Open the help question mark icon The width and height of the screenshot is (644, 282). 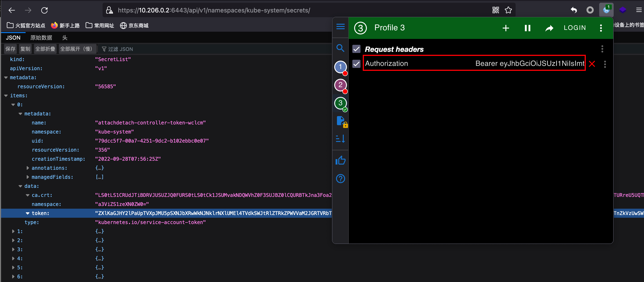click(x=340, y=179)
